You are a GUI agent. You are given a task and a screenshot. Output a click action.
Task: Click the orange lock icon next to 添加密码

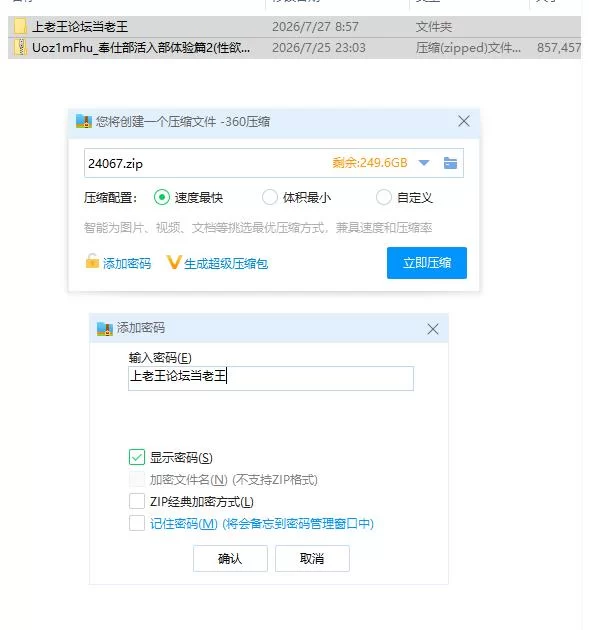(92, 261)
